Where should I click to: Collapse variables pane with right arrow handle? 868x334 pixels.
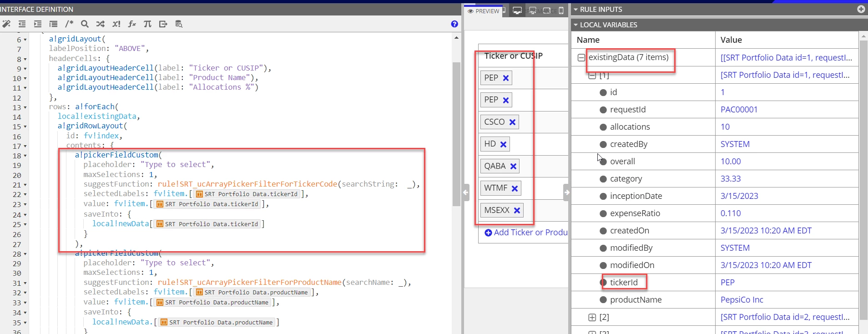[566, 192]
